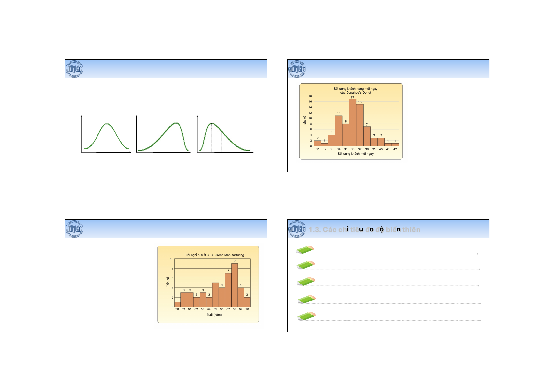The height and width of the screenshot is (392, 555).
Task: Click the bar labeled 15 in donut histogram
Action: [x=360, y=125]
